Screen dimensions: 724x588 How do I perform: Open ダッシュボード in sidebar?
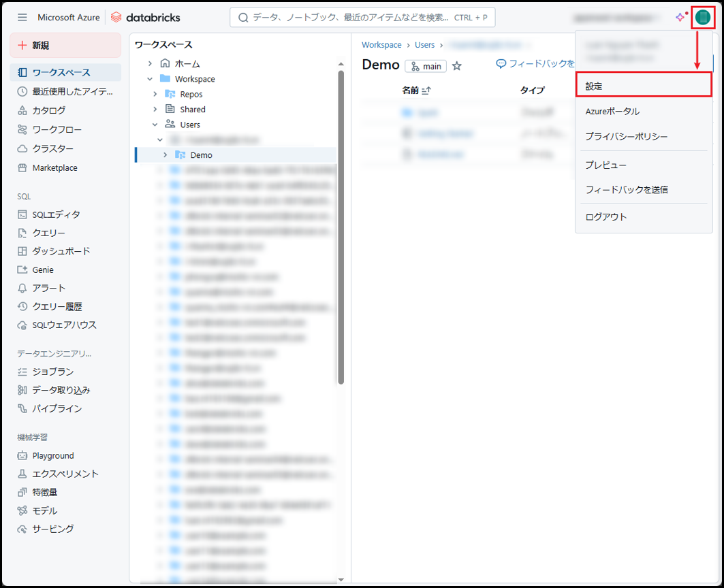(65, 251)
